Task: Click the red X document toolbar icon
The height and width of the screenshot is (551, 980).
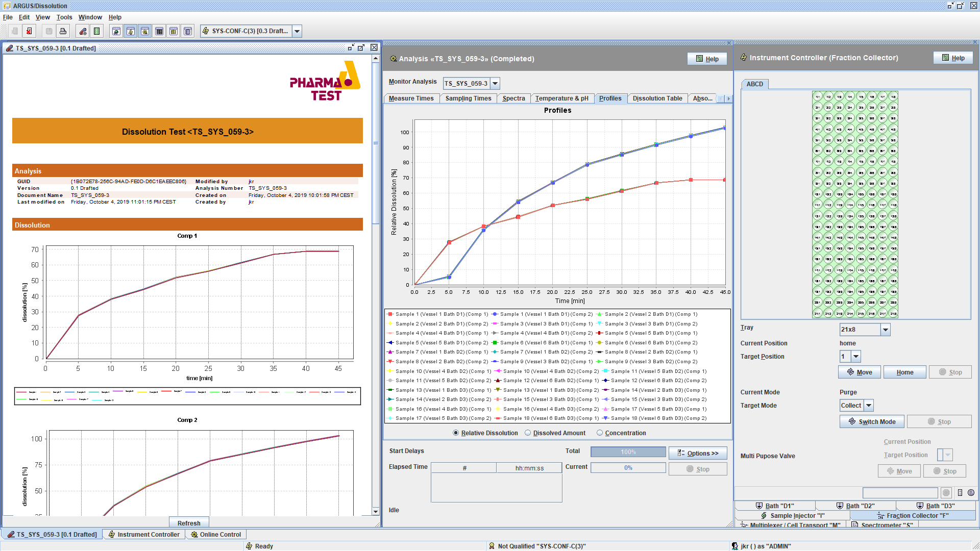Action: pyautogui.click(x=29, y=32)
